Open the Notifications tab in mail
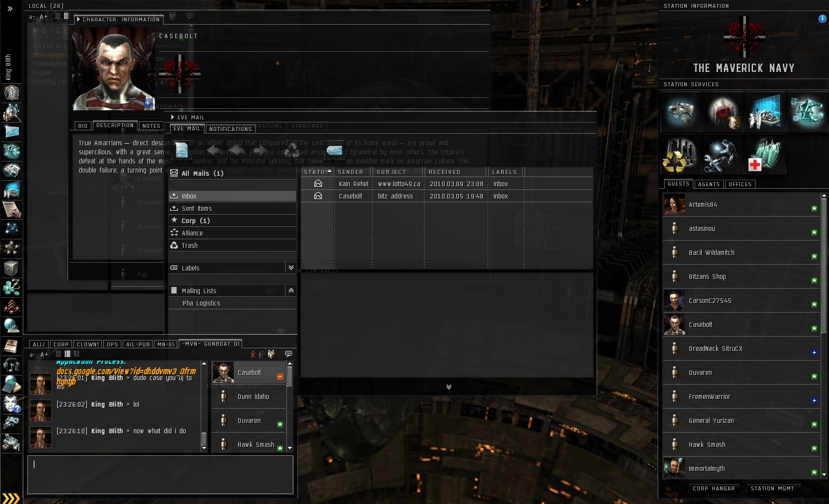 pyautogui.click(x=230, y=129)
